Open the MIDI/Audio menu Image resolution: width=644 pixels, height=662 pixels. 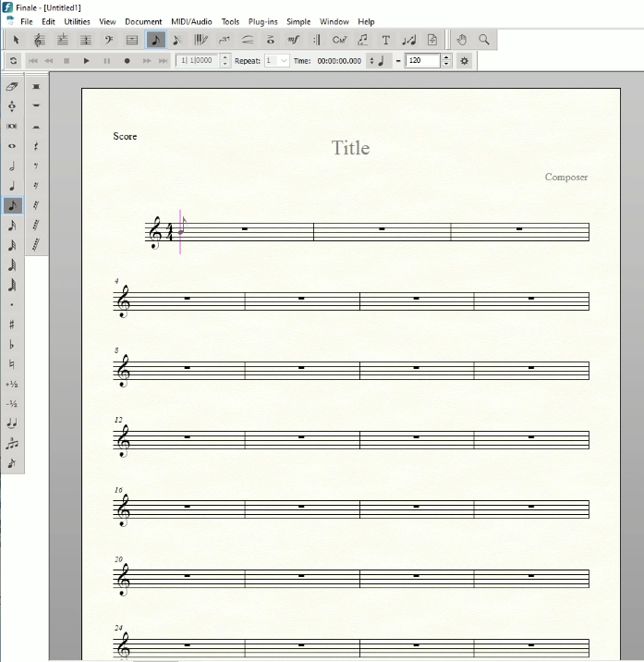point(191,21)
